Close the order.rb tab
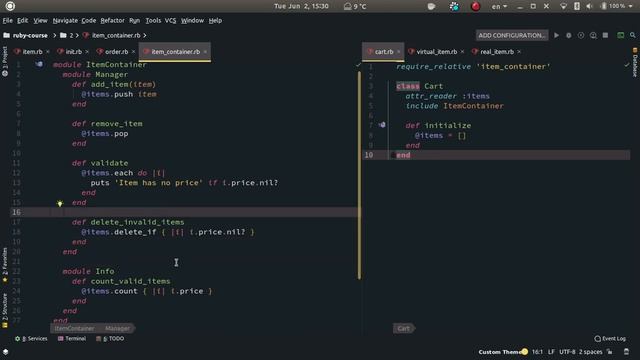Viewport: 640px width, 360px height. click(133, 52)
